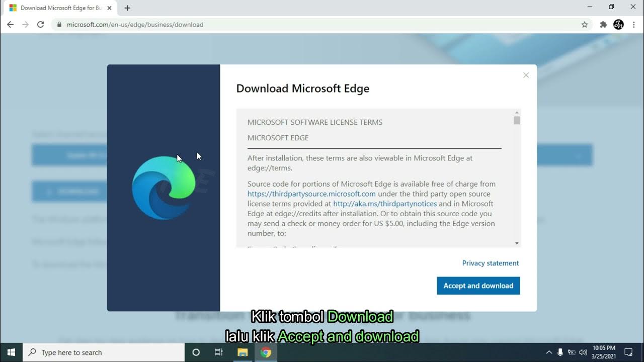Open File Explorer from the taskbar
Viewport: 644px width, 362px height.
pos(243,352)
